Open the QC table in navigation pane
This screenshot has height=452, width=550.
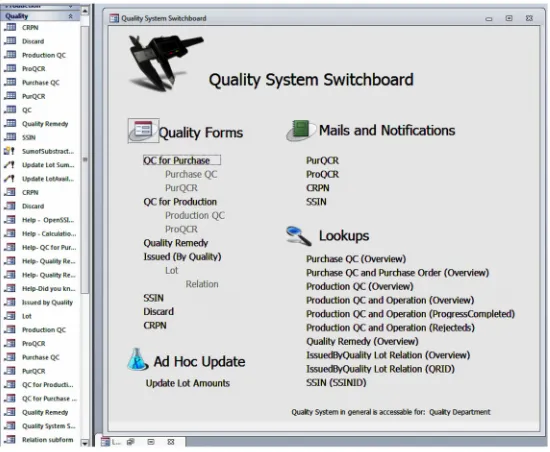point(27,110)
